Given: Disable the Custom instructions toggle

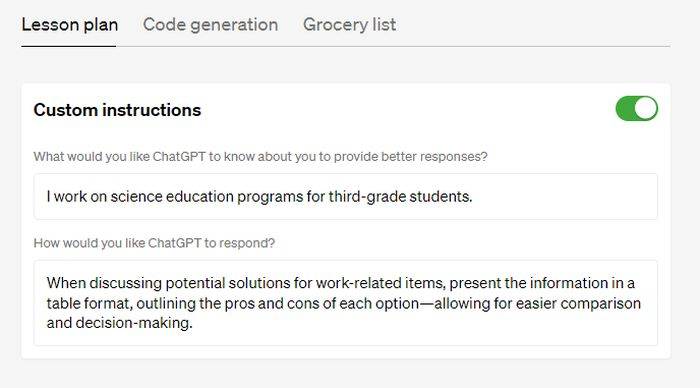Looking at the screenshot, I should [x=636, y=108].
